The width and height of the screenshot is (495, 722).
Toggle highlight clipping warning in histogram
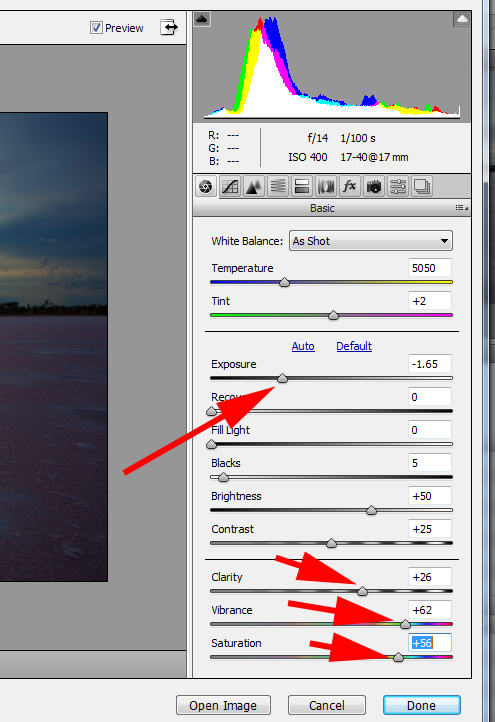pyautogui.click(x=462, y=19)
